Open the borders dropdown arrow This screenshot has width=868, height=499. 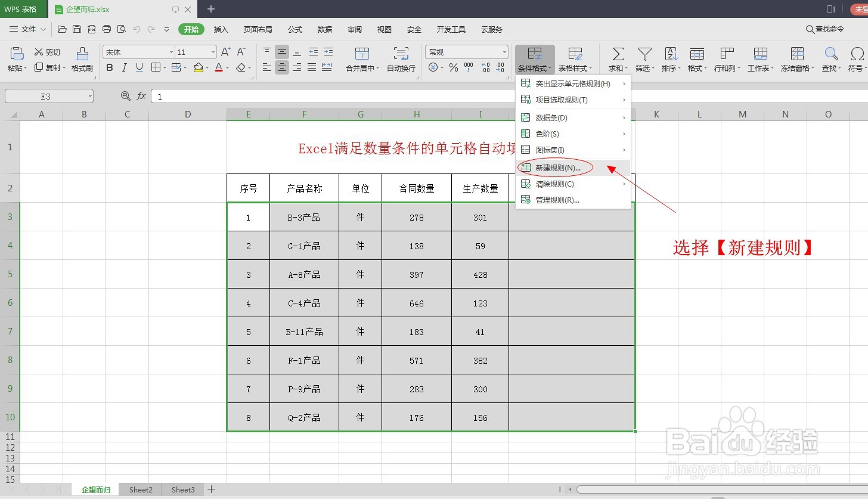click(x=165, y=68)
